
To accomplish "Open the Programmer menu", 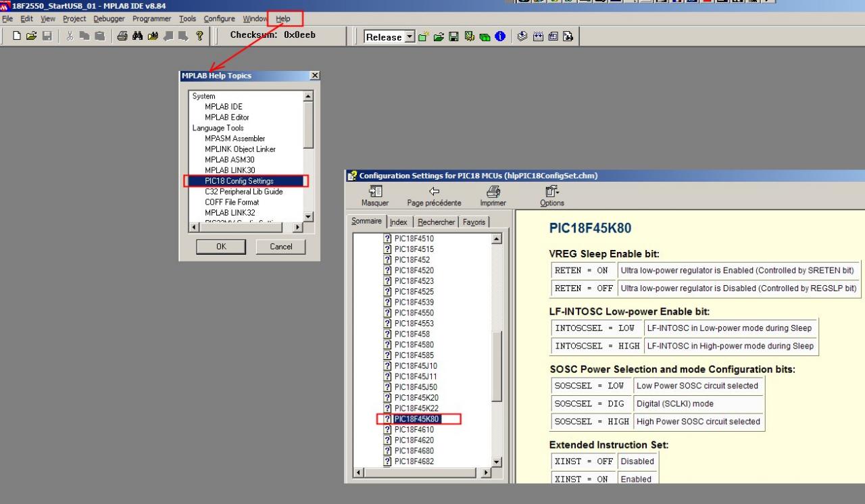I will click(152, 19).
